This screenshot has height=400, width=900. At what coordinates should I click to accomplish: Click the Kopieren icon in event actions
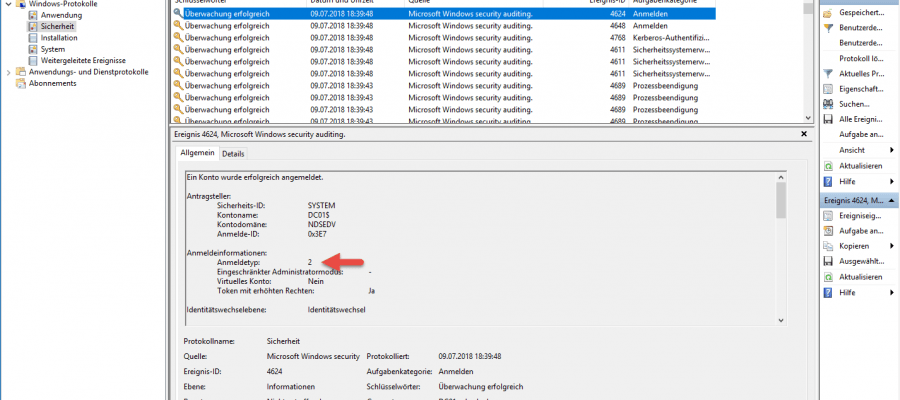[x=827, y=246]
